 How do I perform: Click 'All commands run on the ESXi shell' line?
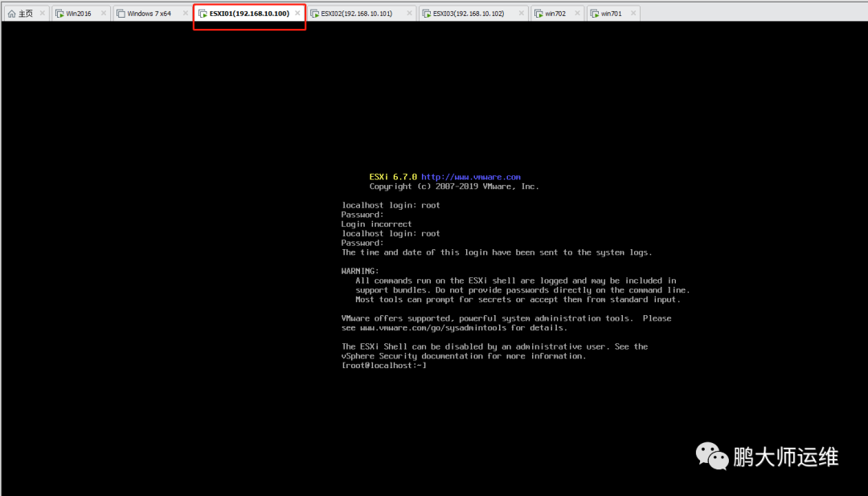[516, 281]
